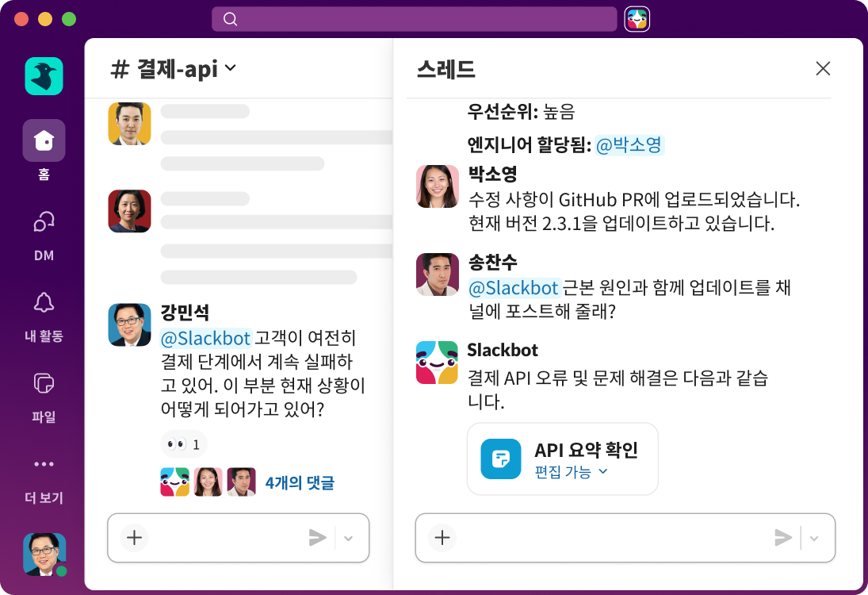Send the channel message with arrow icon
This screenshot has height=595, width=868.
click(x=318, y=537)
